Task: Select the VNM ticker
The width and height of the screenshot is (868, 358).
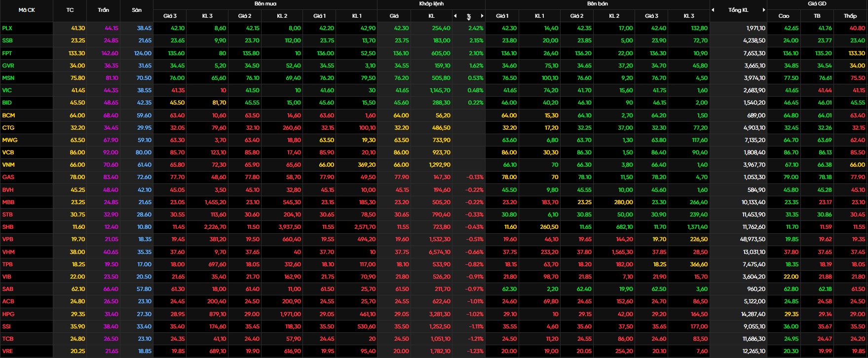Action: pyautogui.click(x=8, y=165)
